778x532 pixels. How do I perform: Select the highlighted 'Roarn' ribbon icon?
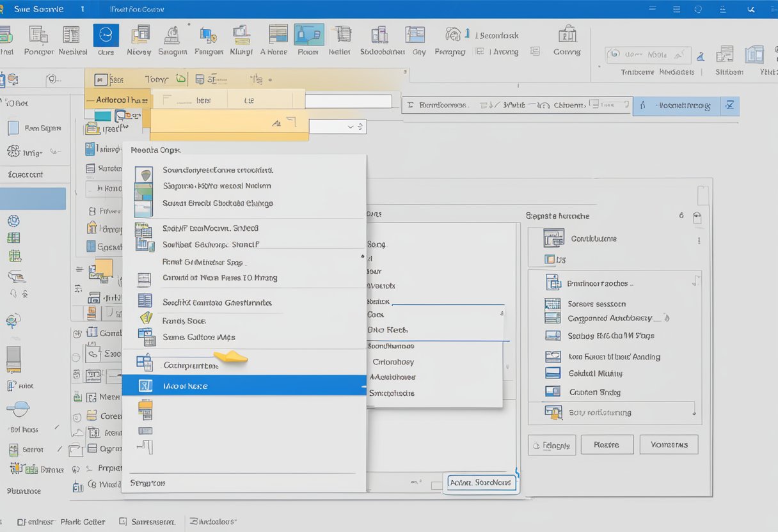click(x=308, y=35)
